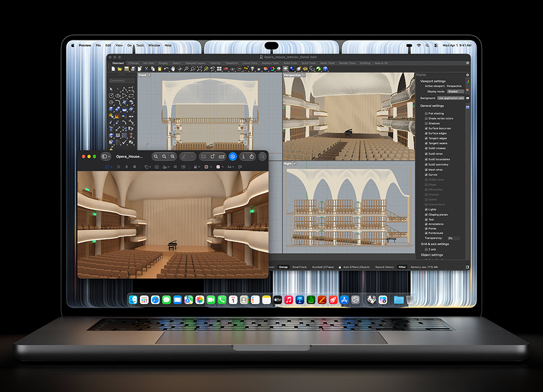543x392 pixels.
Task: Open the border color swatch in Preview markup
Action: pos(208,167)
